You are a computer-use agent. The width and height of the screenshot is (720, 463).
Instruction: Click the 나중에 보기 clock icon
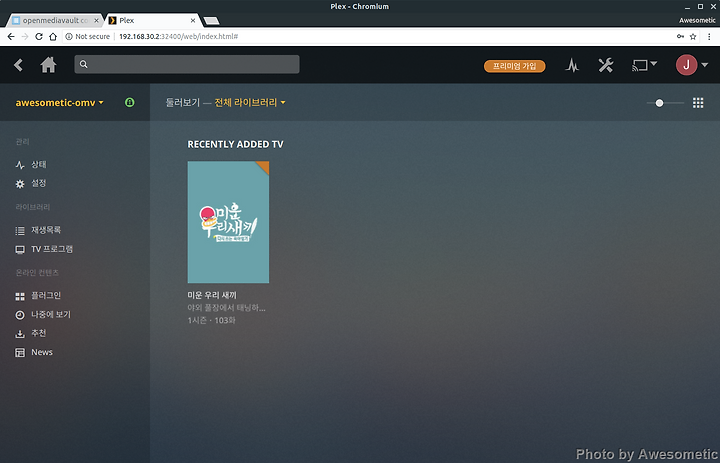coord(20,315)
